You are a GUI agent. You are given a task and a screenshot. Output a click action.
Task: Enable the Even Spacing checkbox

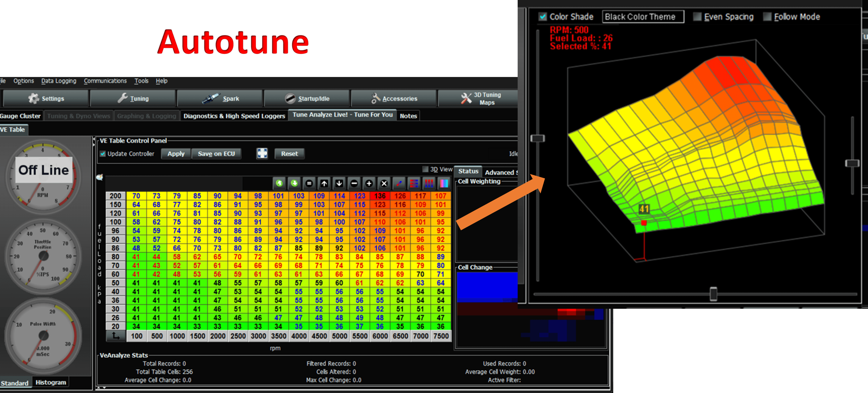tap(697, 17)
